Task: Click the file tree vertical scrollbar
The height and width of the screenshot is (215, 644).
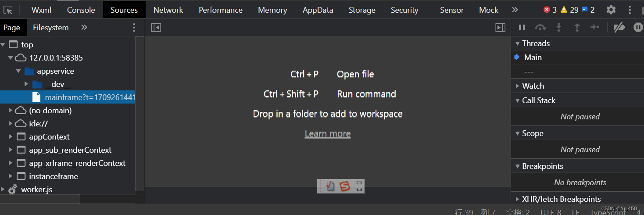Action: (x=140, y=113)
